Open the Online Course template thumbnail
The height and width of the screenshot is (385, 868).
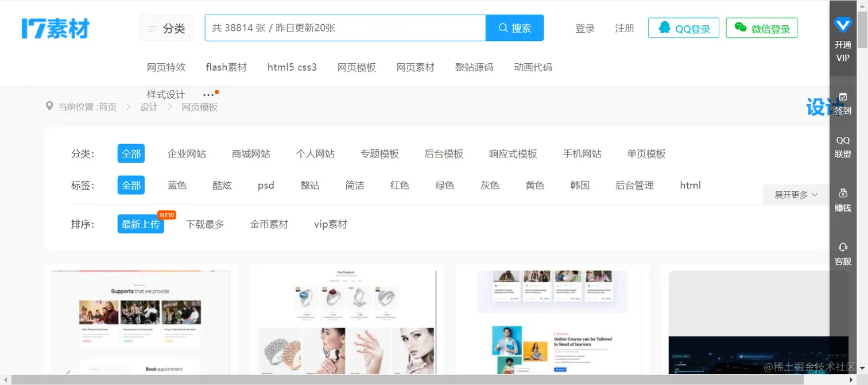click(552, 322)
